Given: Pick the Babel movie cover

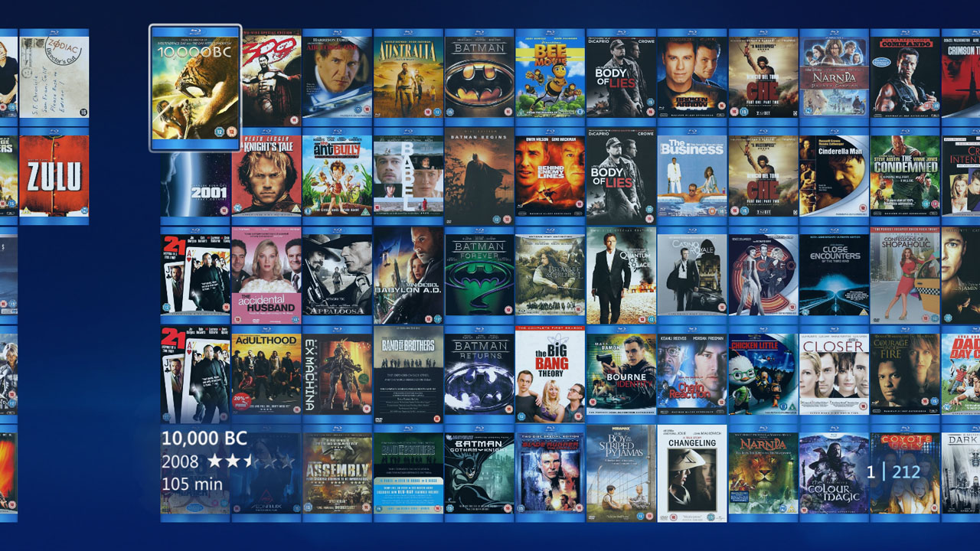Looking at the screenshot, I should 408,177.
